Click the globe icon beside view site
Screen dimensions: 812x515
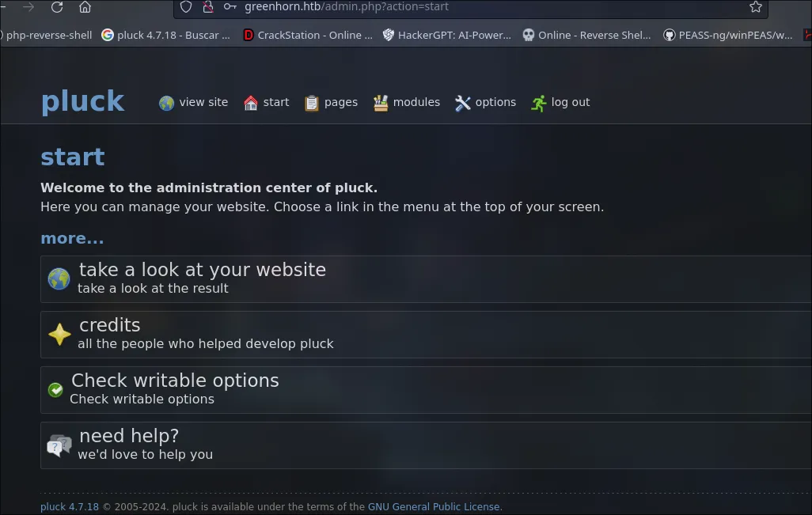coord(166,103)
